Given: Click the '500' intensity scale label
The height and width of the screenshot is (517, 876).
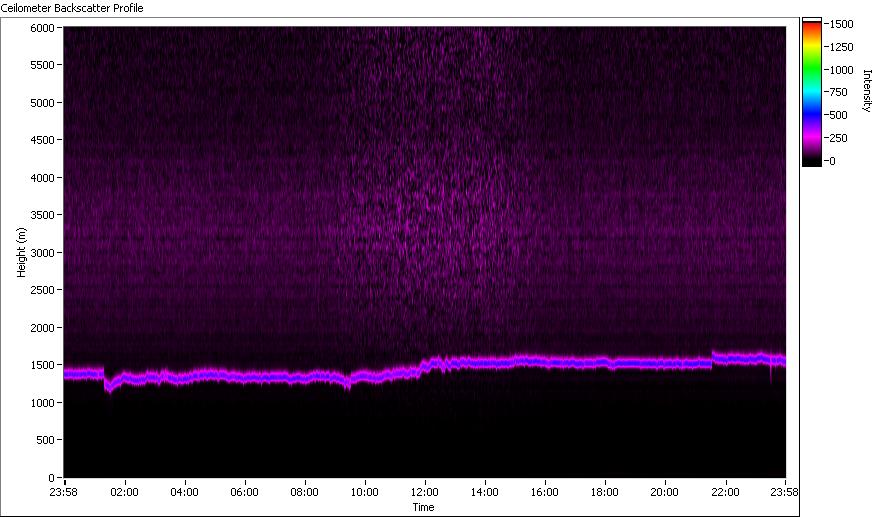Looking at the screenshot, I should pyautogui.click(x=839, y=116).
